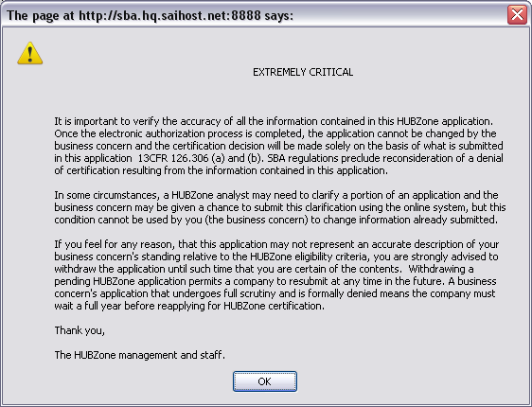Click the paragraph starting 'It is important to verify'
Screen dimensions: 532x407
(279, 146)
